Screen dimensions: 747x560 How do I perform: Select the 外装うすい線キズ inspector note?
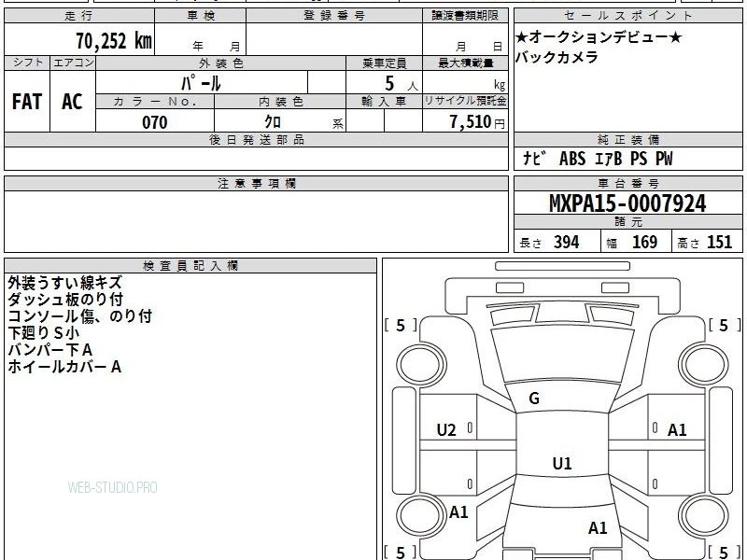click(64, 283)
